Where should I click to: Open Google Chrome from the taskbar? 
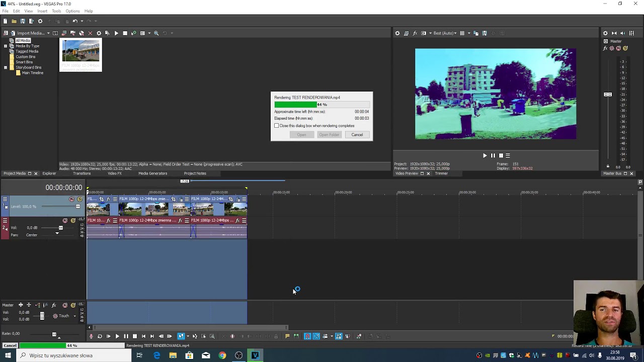(222, 355)
